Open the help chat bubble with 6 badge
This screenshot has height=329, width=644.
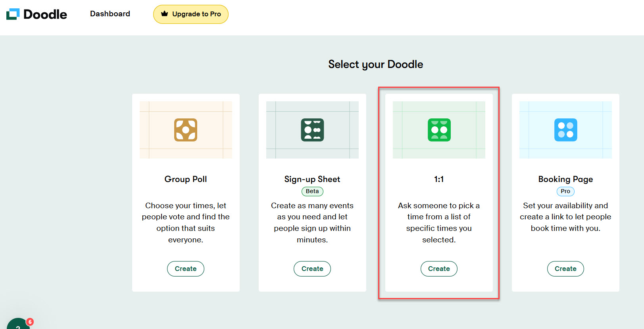(18, 323)
